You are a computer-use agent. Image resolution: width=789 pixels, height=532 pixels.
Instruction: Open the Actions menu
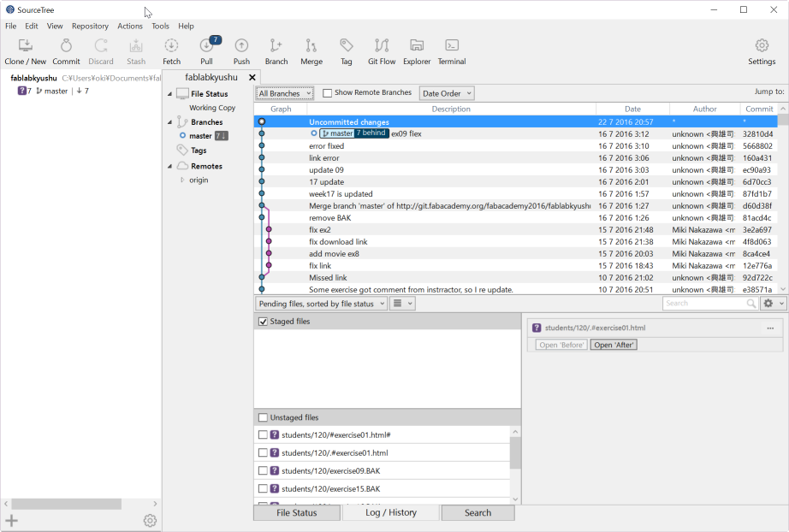130,27
